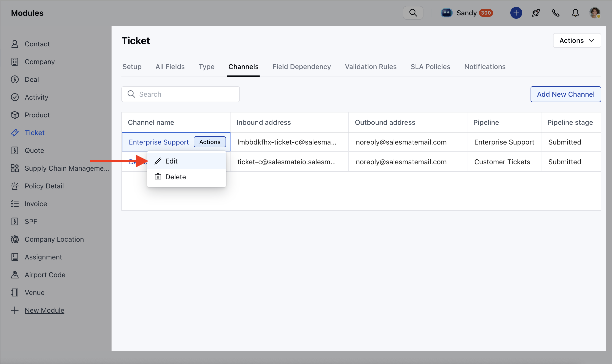Click the Add New Channel button

click(x=566, y=94)
